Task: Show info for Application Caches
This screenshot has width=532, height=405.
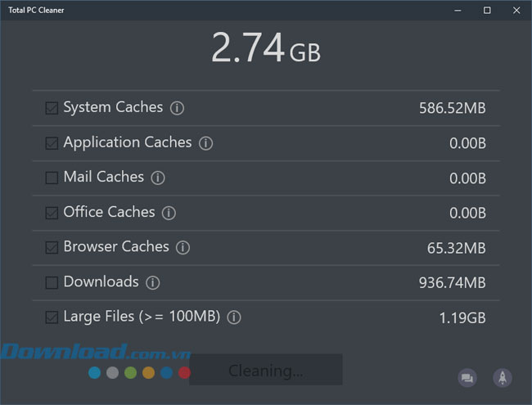Action: pyautogui.click(x=205, y=143)
